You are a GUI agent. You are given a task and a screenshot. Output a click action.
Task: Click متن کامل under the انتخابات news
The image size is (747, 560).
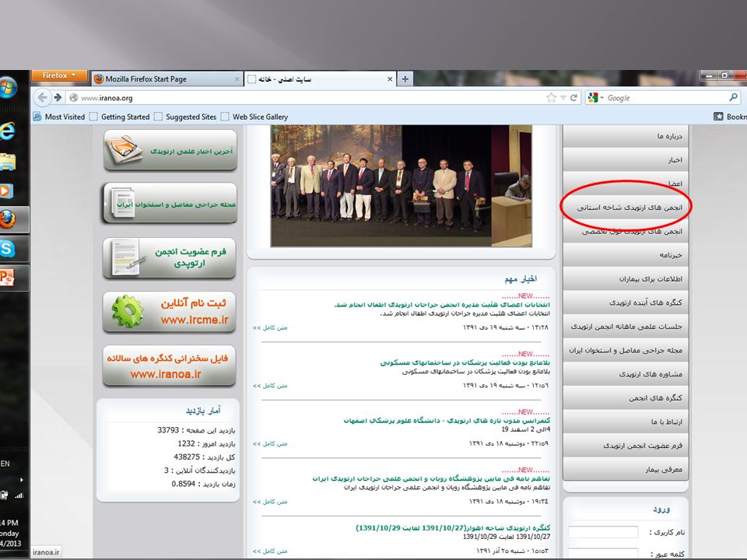(270, 327)
